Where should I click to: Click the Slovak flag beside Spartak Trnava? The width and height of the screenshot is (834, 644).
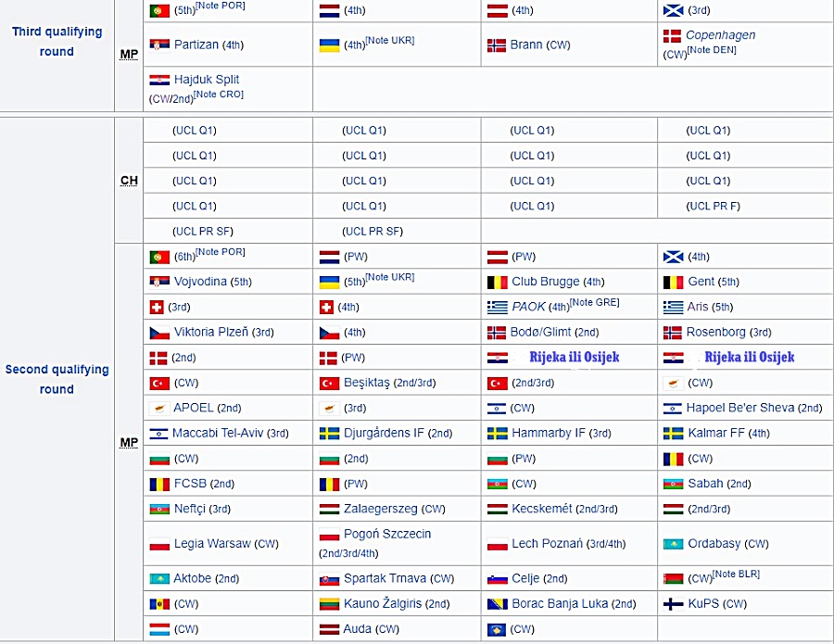click(x=329, y=579)
